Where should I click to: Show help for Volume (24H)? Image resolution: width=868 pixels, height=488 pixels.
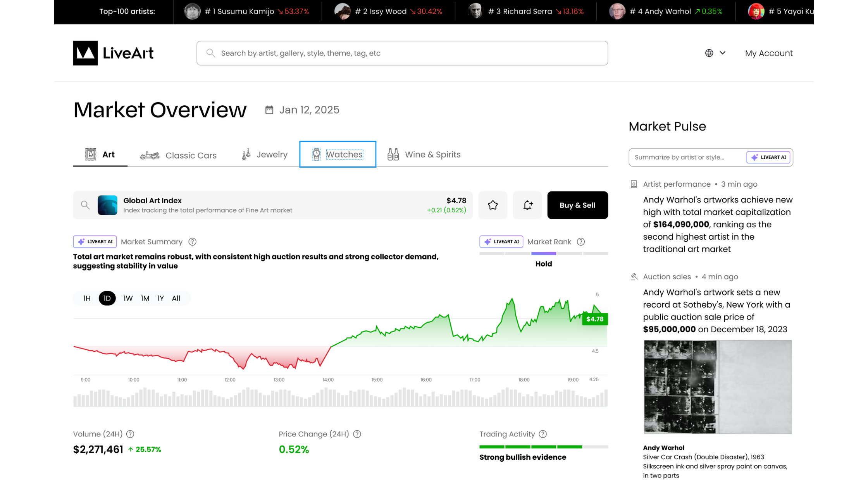[x=130, y=434]
